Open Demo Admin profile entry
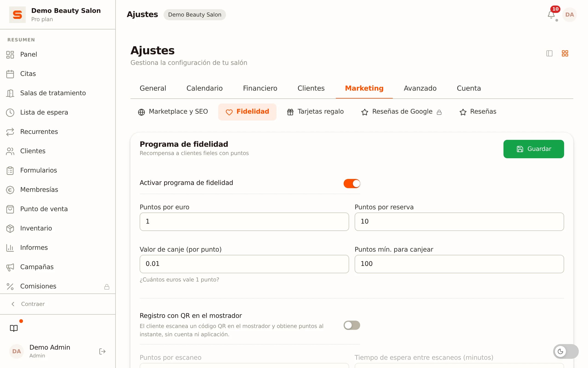588x368 pixels. pyautogui.click(x=50, y=351)
